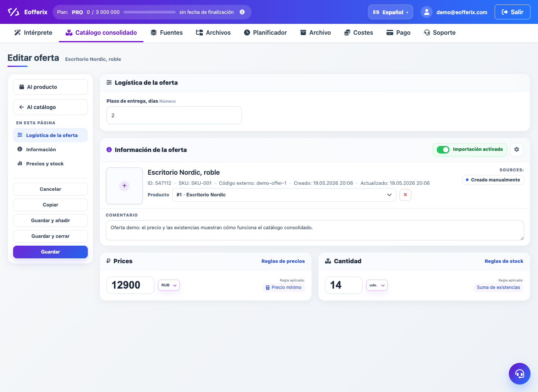Screen dimensions: 538x392
Task: Open Reglas de precios link
Action: coord(283,261)
